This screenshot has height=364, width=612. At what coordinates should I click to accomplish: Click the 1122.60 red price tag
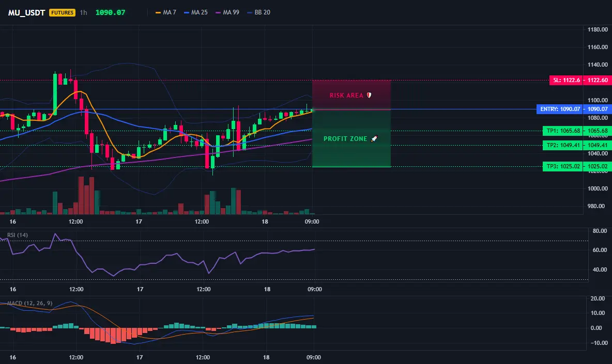pos(597,80)
